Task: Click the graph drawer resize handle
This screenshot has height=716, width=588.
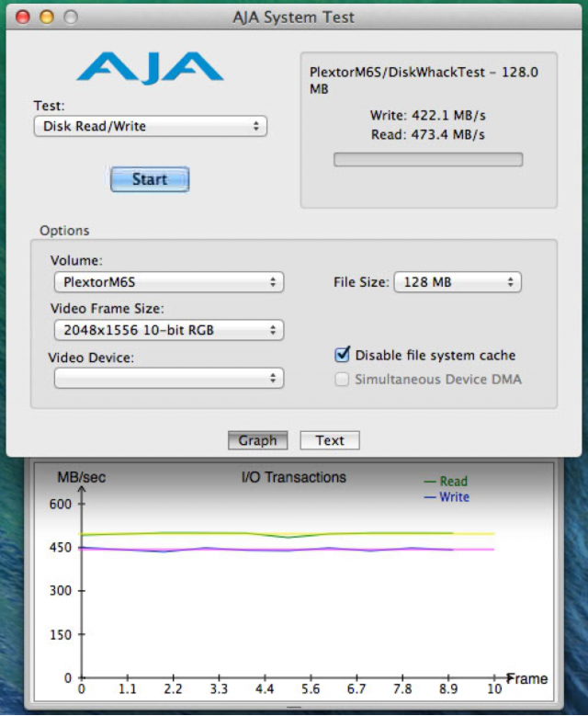Action: (294, 708)
